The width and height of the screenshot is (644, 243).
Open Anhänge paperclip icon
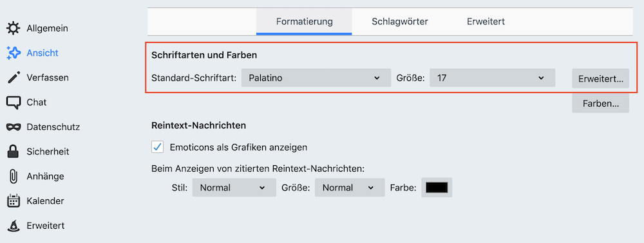pos(14,177)
